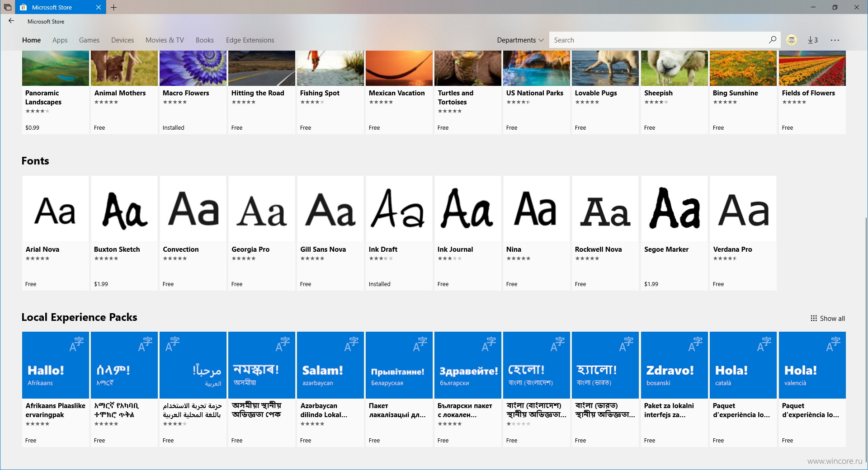
Task: Open the US National Parks theme
Action: [537, 92]
